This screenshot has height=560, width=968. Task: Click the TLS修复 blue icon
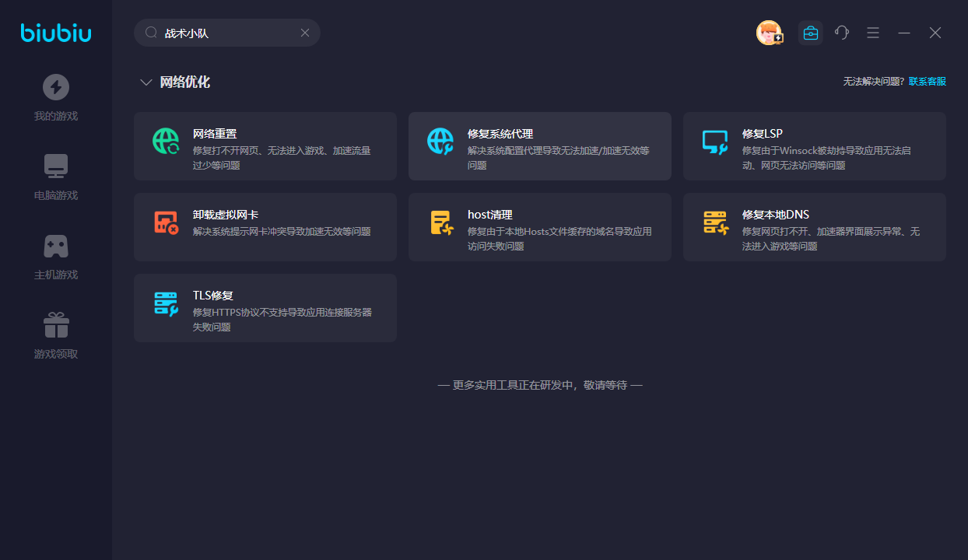[x=166, y=303]
